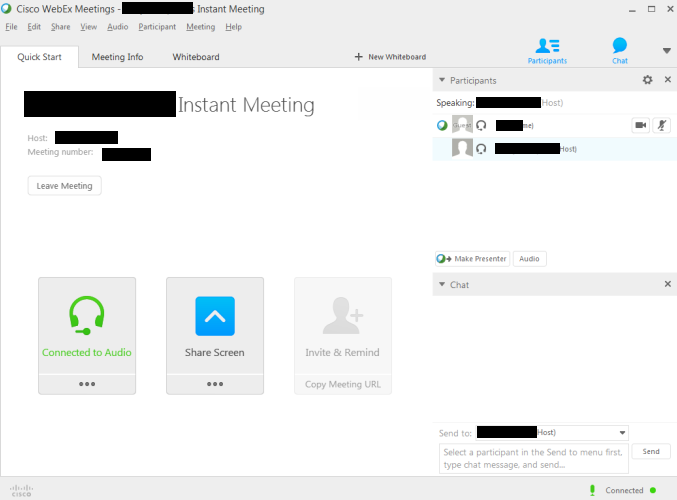The width and height of the screenshot is (677, 500).
Task: Open more options under Connected to Audio
Action: click(x=87, y=384)
